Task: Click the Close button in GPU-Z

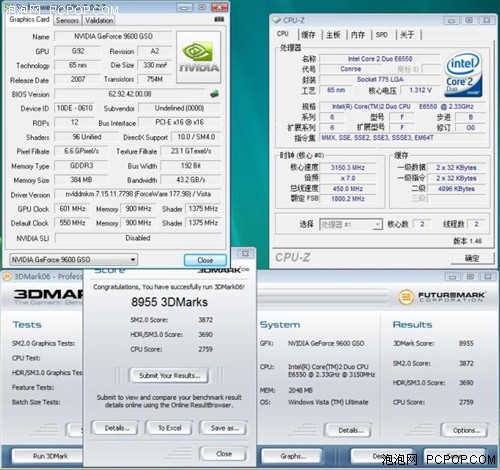Action: [x=205, y=260]
